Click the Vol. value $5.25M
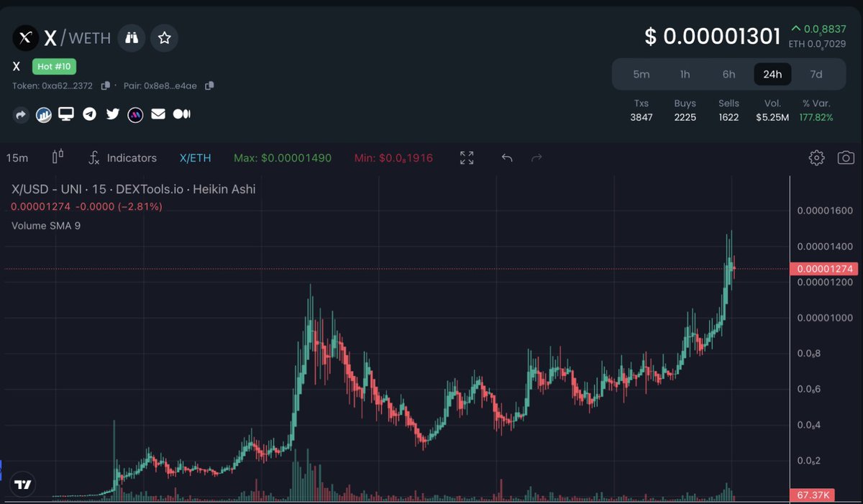The image size is (863, 504). pos(772,117)
